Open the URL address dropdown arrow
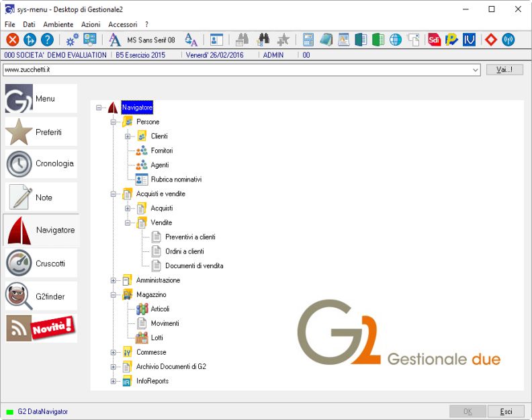The image size is (532, 420). [x=476, y=70]
